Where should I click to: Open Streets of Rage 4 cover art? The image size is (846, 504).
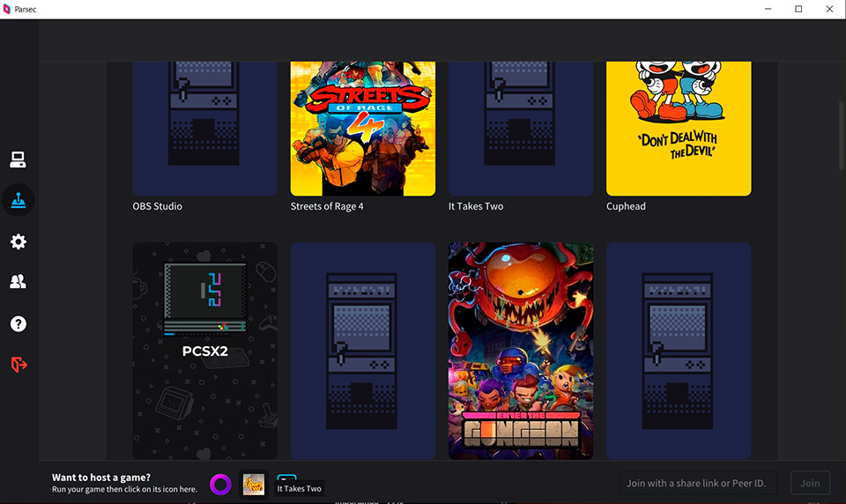tap(363, 129)
